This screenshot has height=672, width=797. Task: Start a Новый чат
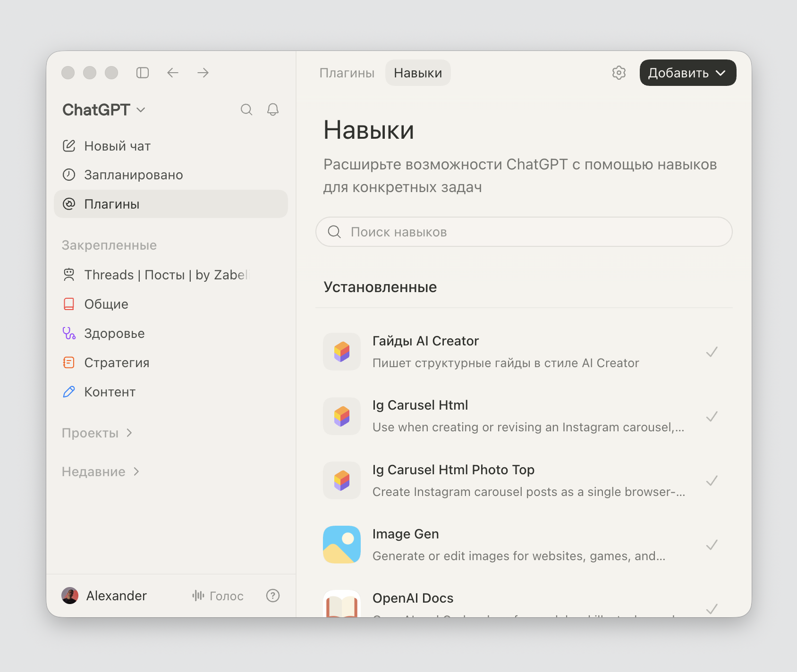[x=171, y=146]
